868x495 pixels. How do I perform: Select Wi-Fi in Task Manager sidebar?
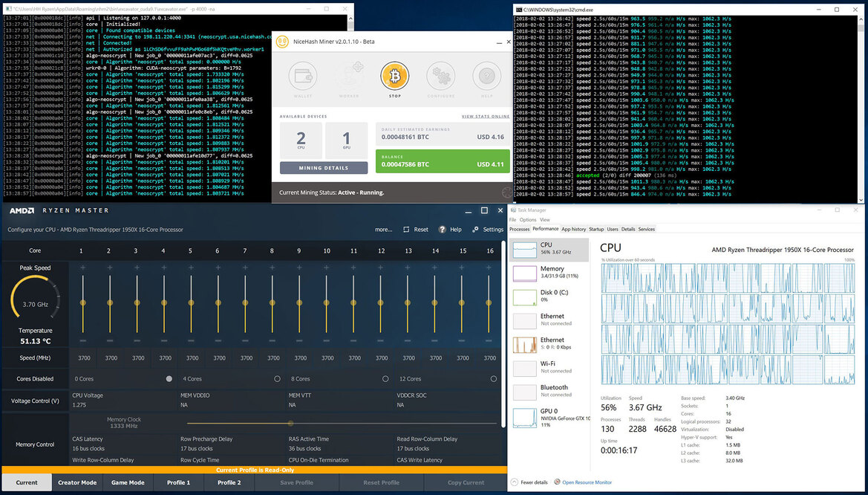pos(549,367)
